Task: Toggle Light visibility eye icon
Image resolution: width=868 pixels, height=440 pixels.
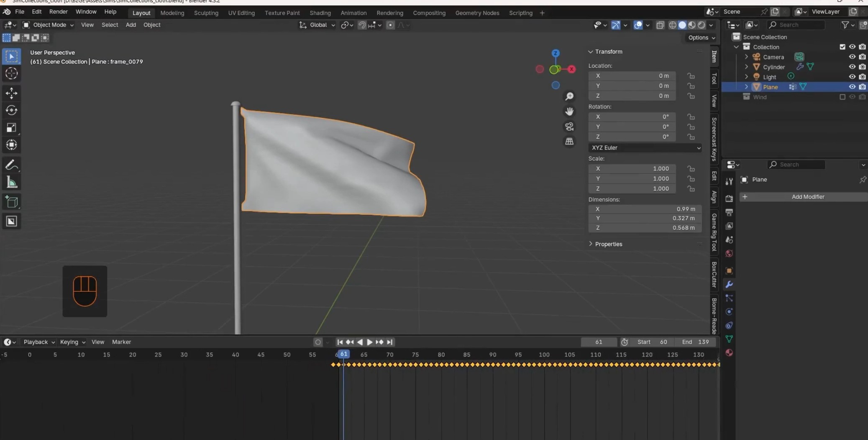Action: [852, 77]
